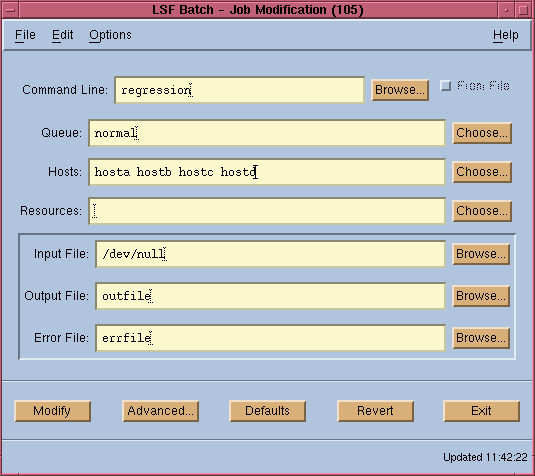Click Choose button for Hosts

(482, 172)
